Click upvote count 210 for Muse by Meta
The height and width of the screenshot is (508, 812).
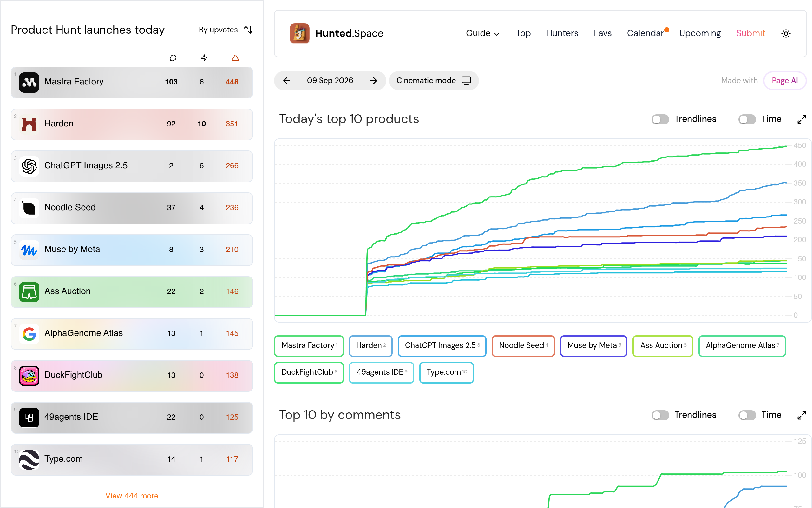pos(232,250)
